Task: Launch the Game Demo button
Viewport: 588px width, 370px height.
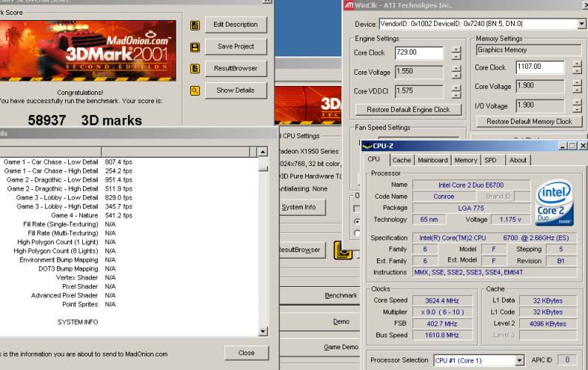Action: click(320, 348)
